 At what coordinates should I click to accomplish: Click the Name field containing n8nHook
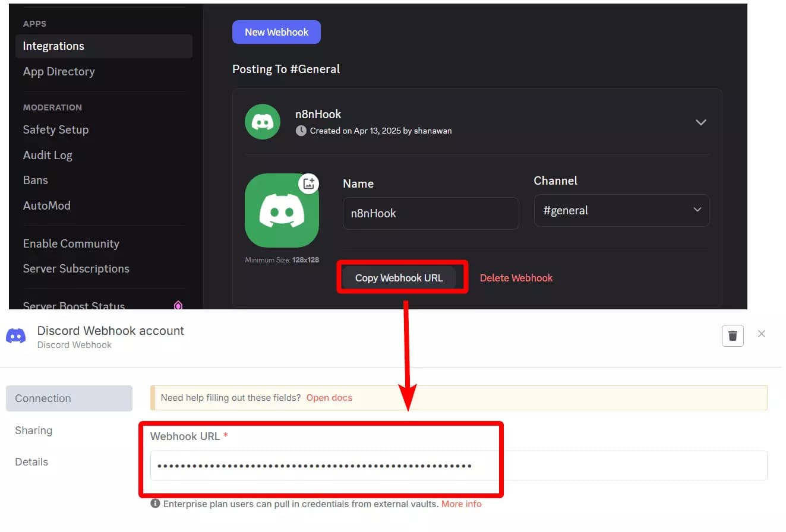[431, 214]
